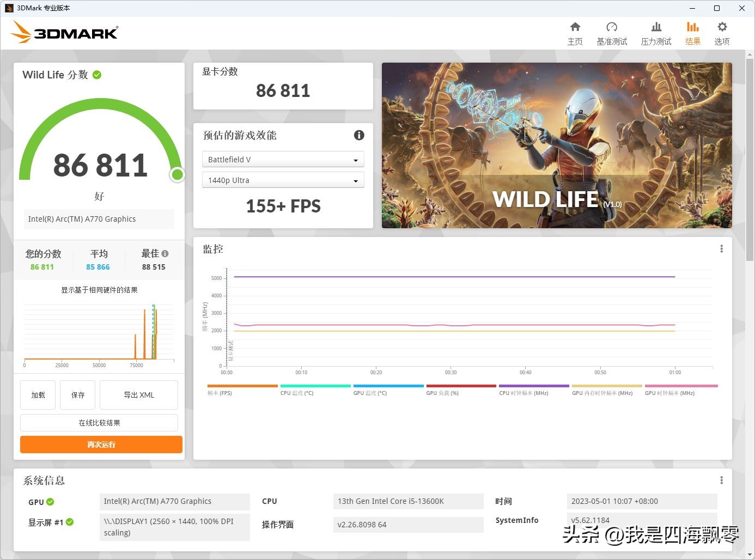Click the verified badge next to Wild Life 分数
The width and height of the screenshot is (755, 560).
pyautogui.click(x=96, y=75)
